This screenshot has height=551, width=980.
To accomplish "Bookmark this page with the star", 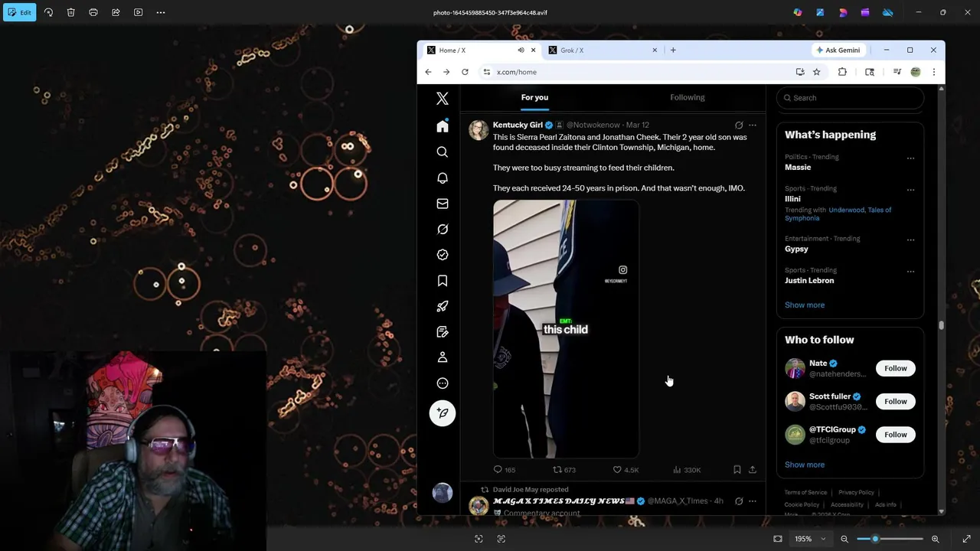I will pos(817,72).
